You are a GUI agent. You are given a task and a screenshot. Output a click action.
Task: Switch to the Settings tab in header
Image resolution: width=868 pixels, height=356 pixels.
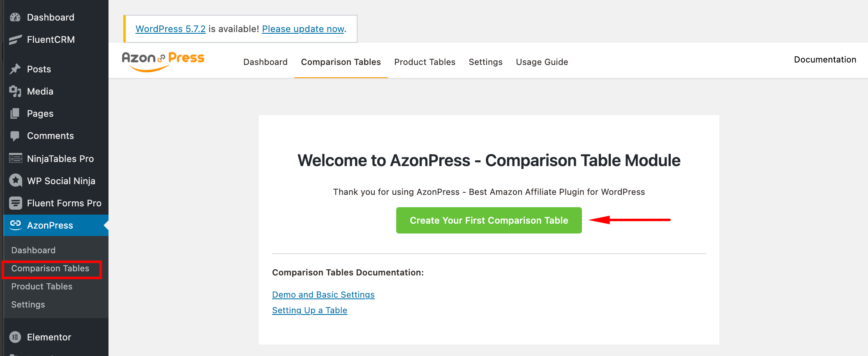(485, 62)
